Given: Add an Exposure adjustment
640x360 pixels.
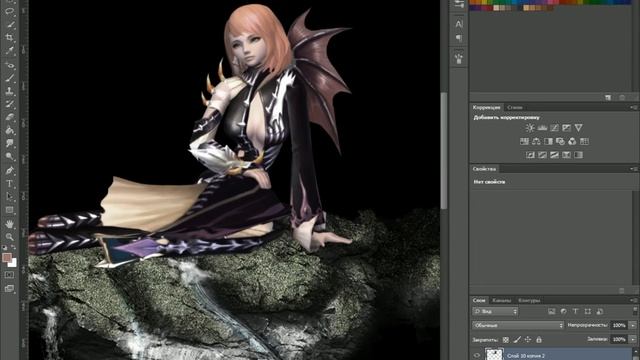Looking at the screenshot, I should [x=566, y=128].
